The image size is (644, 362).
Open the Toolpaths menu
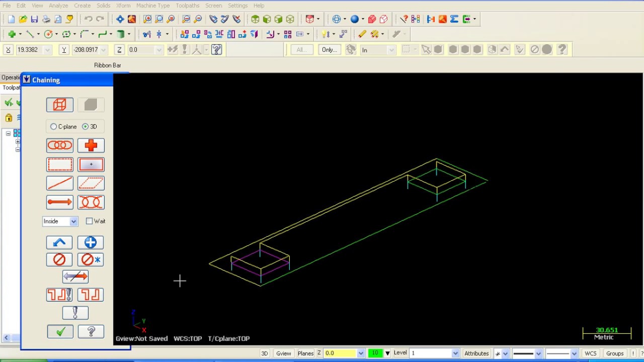point(188,6)
